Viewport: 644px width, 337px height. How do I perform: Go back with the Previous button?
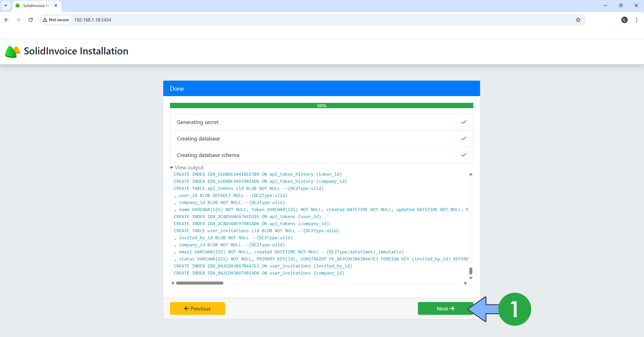click(x=197, y=308)
